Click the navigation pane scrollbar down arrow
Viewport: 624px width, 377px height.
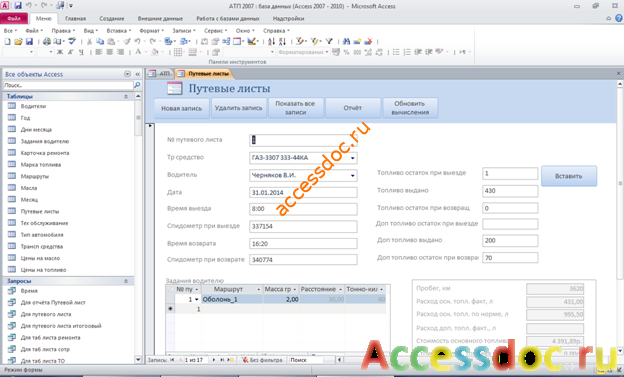[x=138, y=360]
